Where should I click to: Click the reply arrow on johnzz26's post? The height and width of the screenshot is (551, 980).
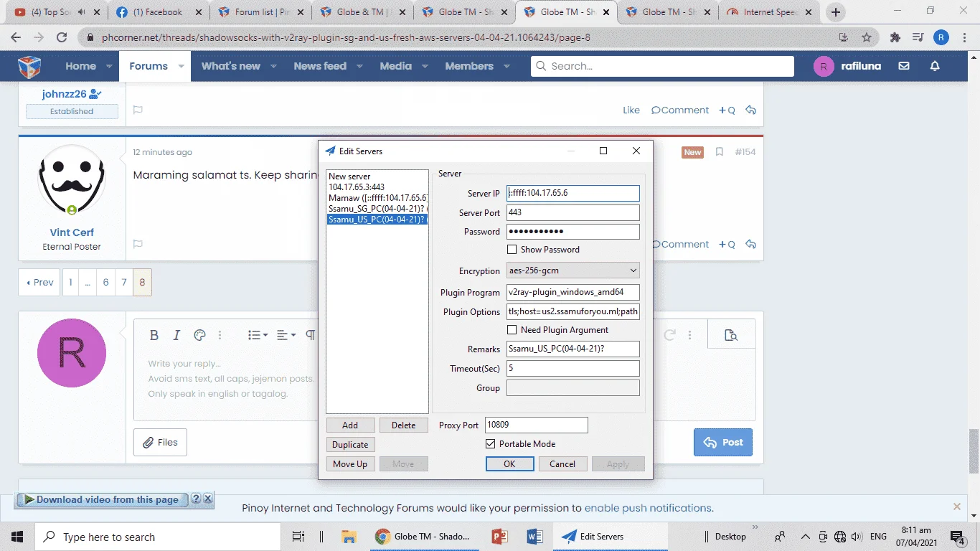[x=751, y=110]
